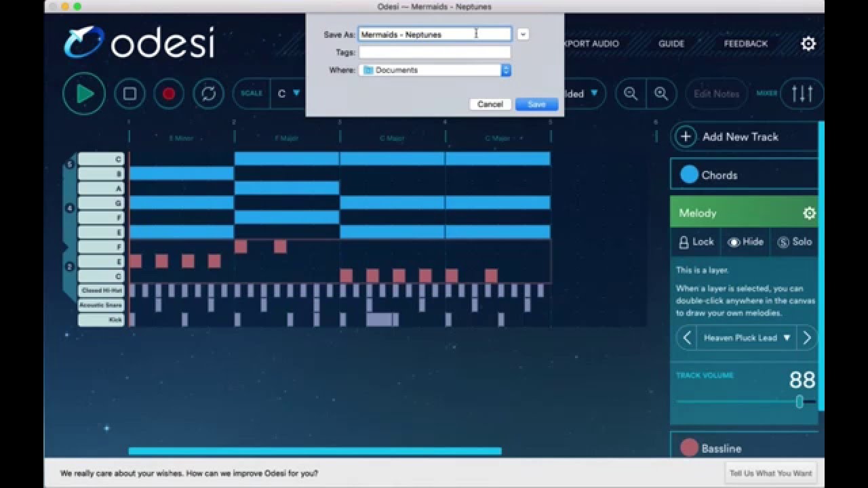Add a new track with plus icon
The width and height of the screenshot is (868, 488).
click(686, 137)
